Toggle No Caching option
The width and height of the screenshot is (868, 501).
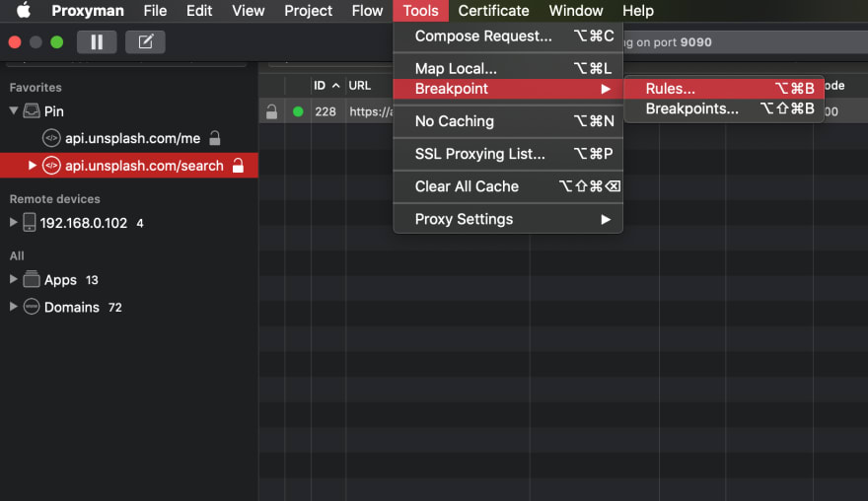(508, 121)
